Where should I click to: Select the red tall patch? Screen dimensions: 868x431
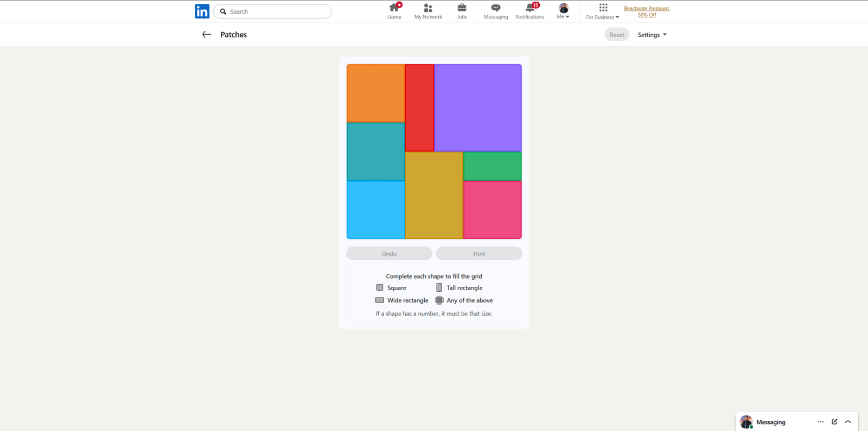[419, 107]
